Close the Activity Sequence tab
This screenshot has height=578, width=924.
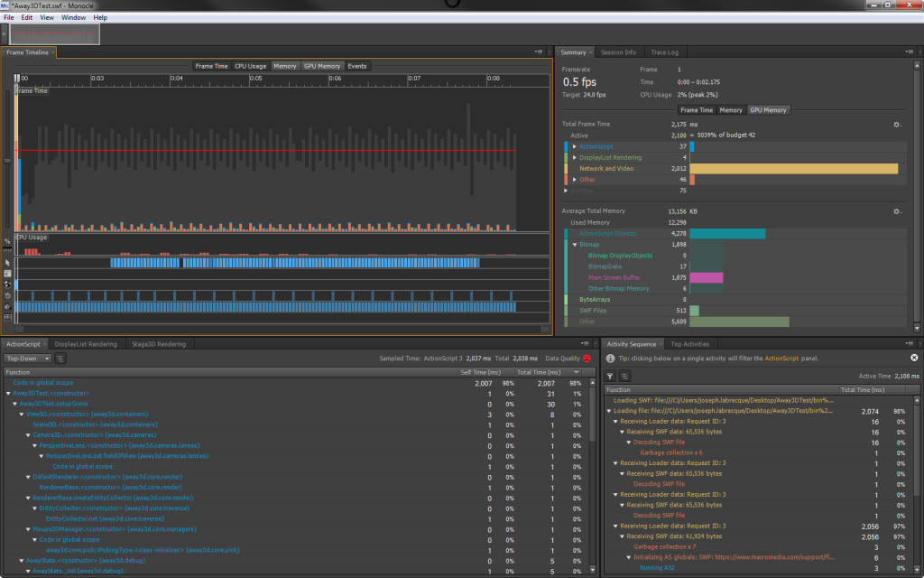661,344
